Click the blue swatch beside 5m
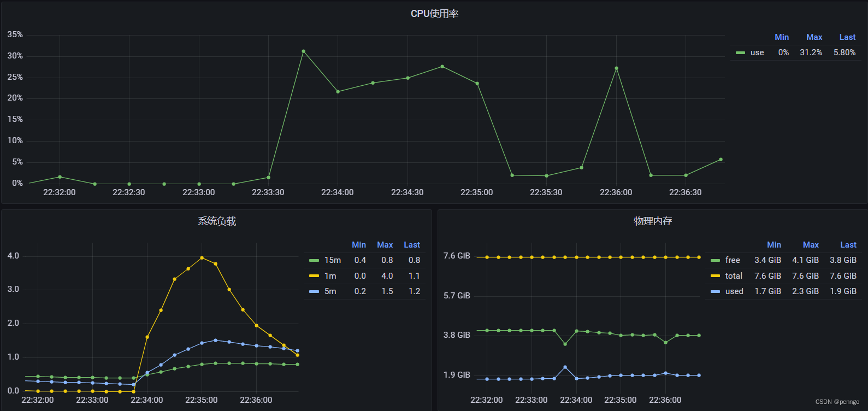 tap(314, 291)
